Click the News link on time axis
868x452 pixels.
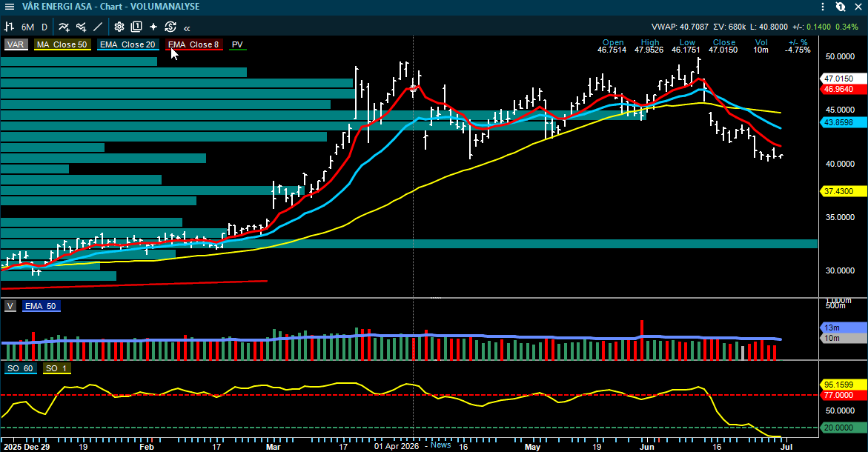click(x=440, y=445)
